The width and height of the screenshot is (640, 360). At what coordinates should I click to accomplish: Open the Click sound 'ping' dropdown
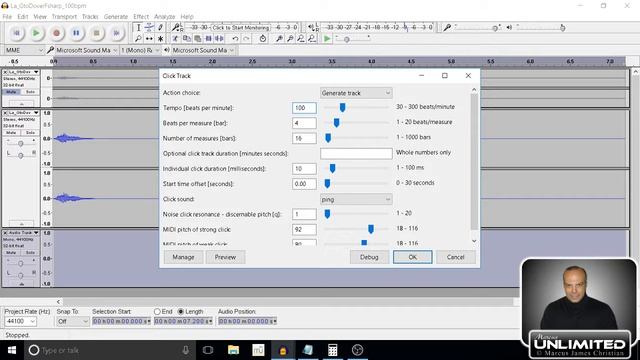tap(356, 200)
